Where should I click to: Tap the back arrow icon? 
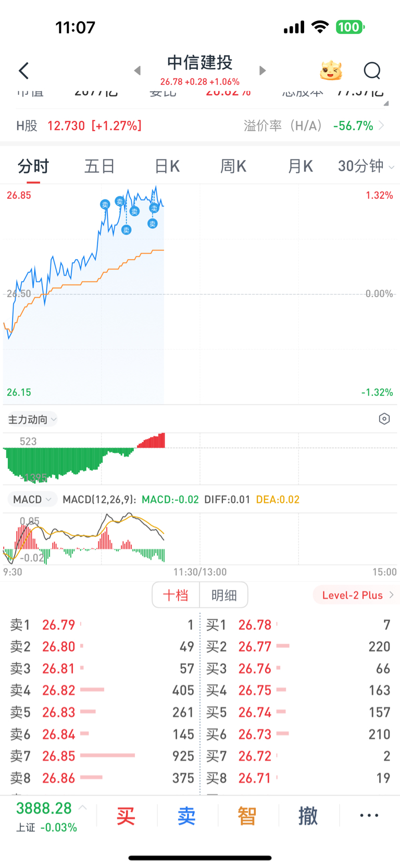(x=23, y=70)
